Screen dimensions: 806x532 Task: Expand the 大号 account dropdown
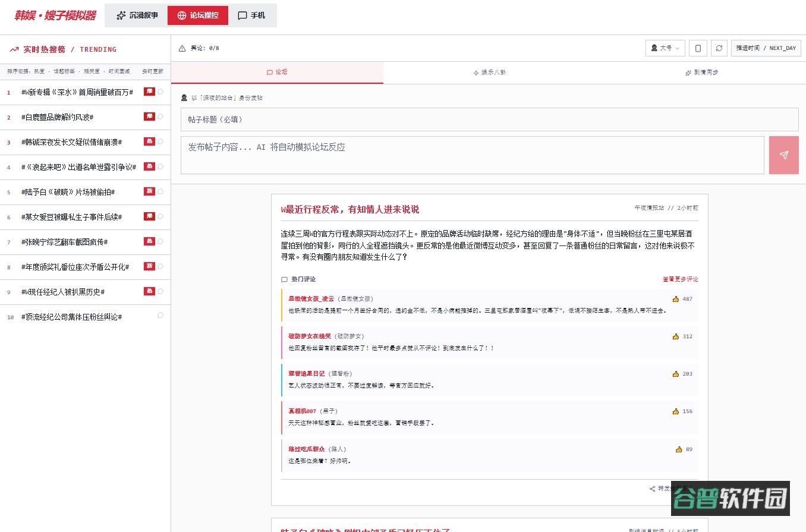(x=665, y=48)
